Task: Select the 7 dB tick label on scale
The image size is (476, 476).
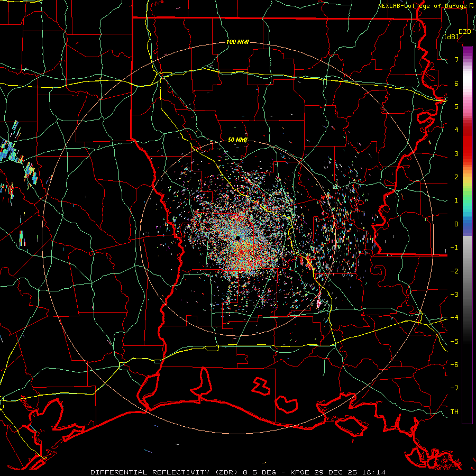Action: click(x=456, y=59)
